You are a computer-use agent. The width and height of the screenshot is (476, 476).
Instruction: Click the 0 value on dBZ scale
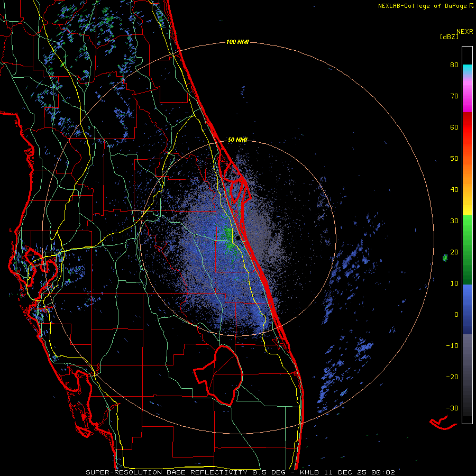tap(456, 315)
